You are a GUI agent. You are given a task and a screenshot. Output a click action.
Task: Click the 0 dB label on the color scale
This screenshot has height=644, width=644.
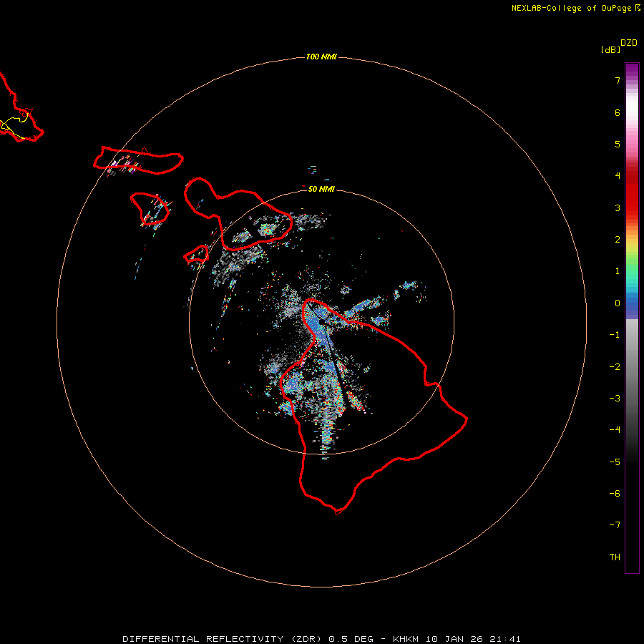tap(618, 303)
